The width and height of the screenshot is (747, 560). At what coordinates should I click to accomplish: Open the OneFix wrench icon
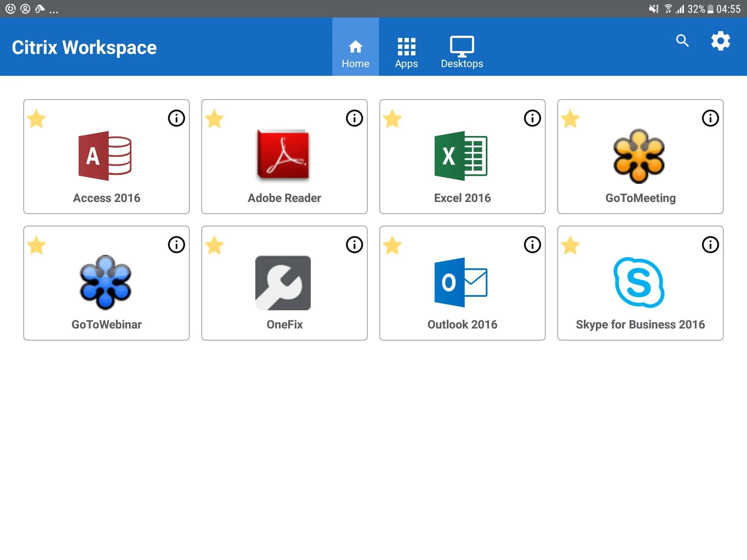tap(283, 283)
